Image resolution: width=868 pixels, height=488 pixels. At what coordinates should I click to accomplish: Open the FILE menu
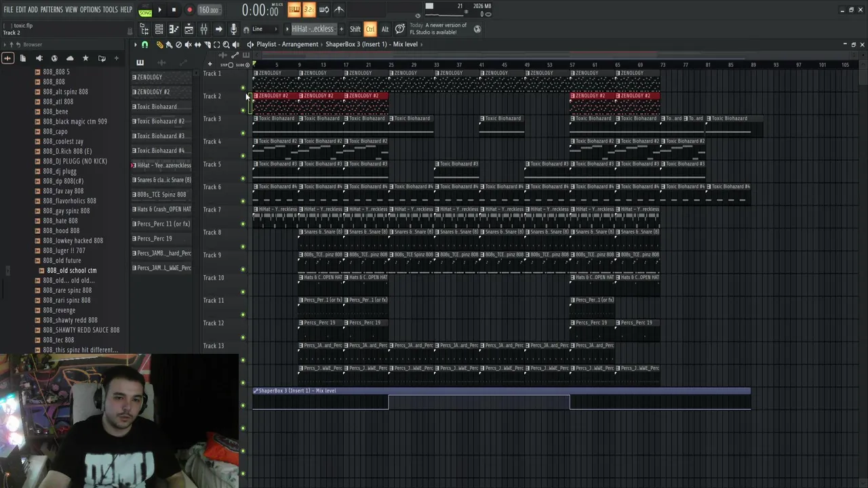(8, 9)
